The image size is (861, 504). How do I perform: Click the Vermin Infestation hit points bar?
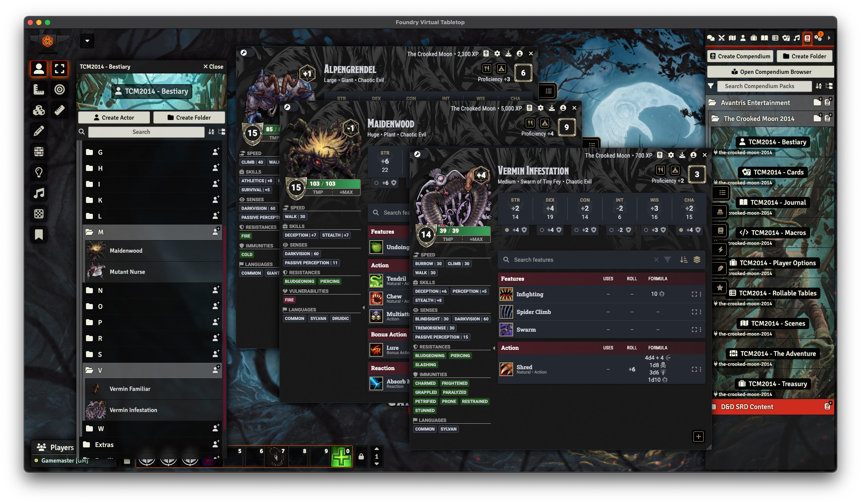(x=464, y=231)
